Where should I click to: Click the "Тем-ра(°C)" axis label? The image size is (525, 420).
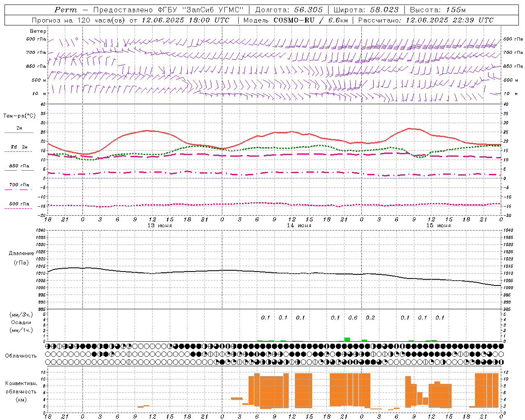click(19, 116)
